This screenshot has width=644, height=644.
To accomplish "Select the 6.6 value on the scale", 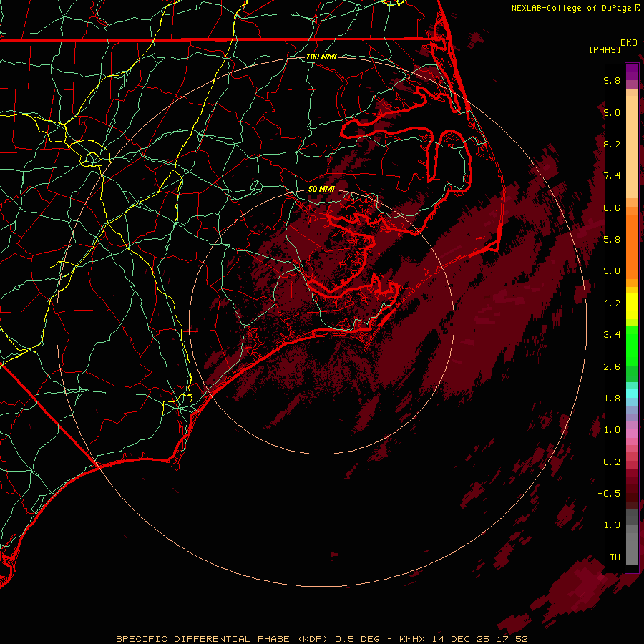I will (612, 208).
